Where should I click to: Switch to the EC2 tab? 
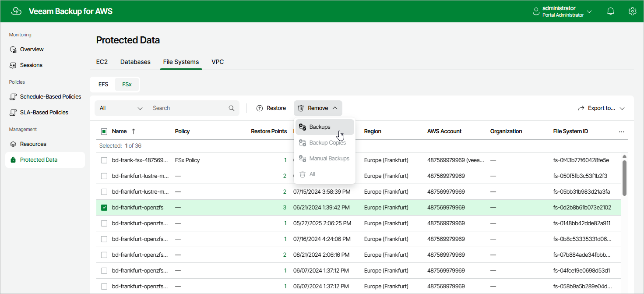(x=102, y=62)
